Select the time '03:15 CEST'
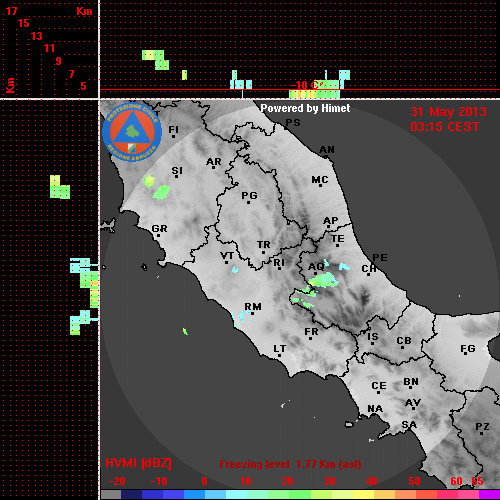 tap(445, 127)
